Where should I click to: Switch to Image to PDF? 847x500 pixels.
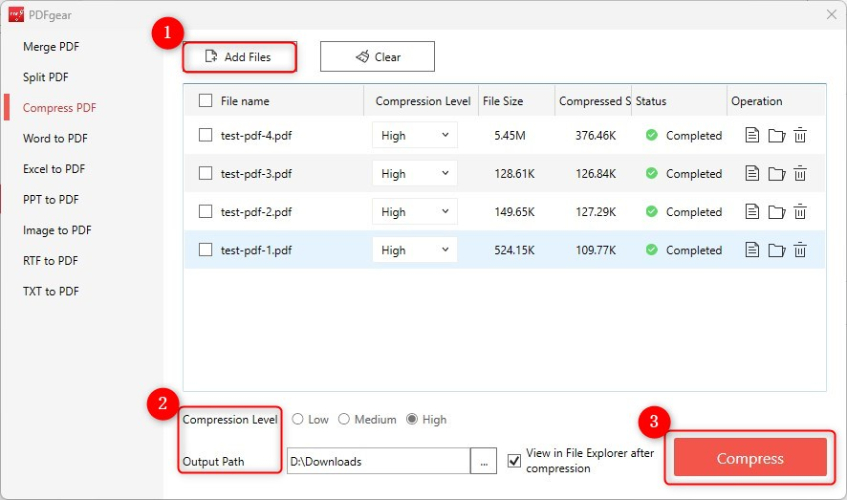pos(57,231)
